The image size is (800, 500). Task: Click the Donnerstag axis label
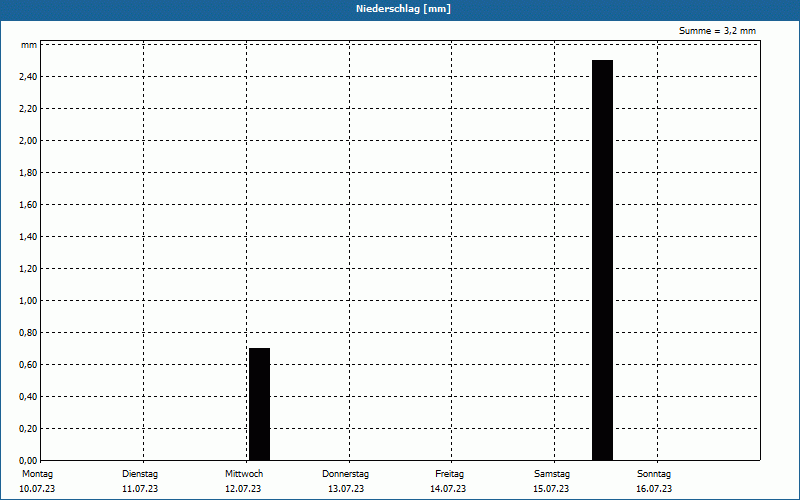[345, 474]
